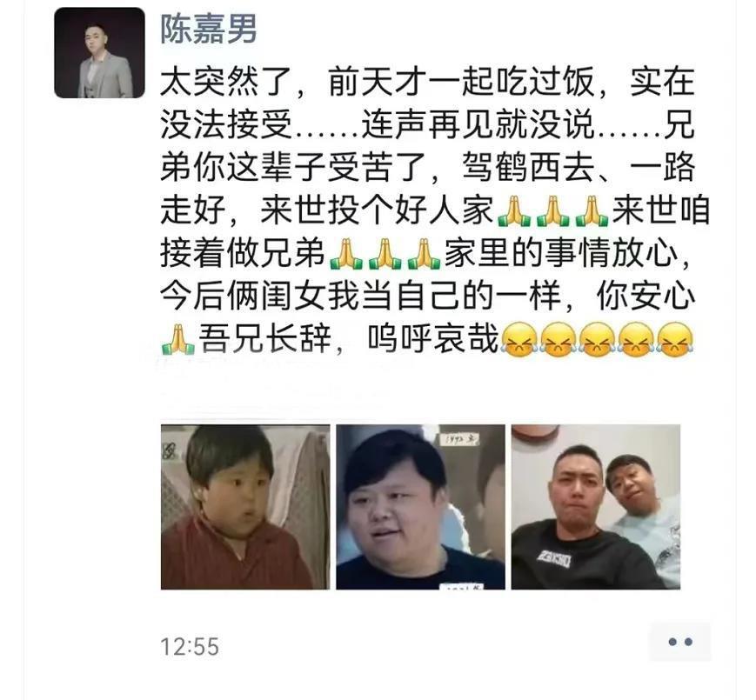Click the crying face emoji after 呜呼哀哉
Screen dimensions: 756x700
tap(518, 339)
